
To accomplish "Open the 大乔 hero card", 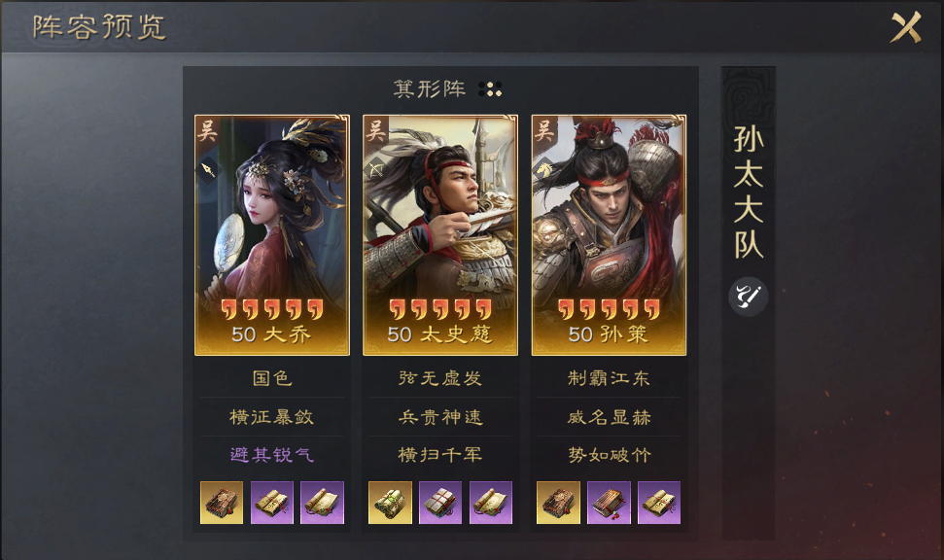I will [x=271, y=235].
